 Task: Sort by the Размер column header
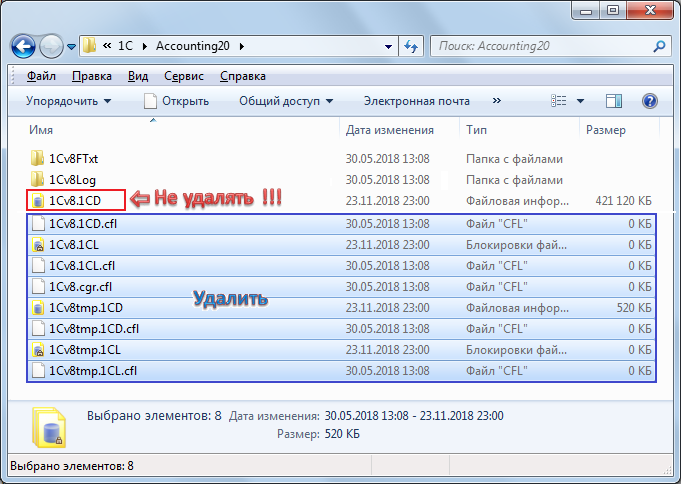coord(605,130)
